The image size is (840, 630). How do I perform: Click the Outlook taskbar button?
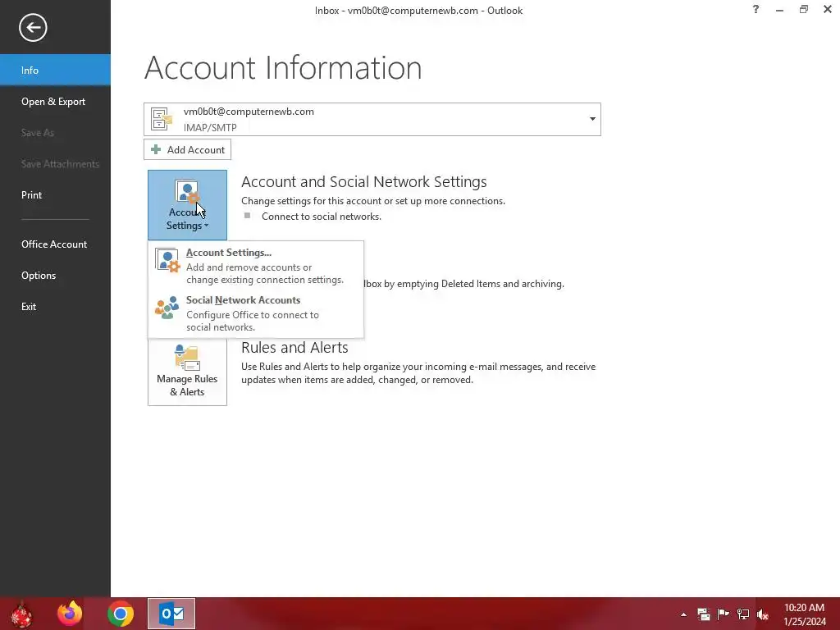click(171, 614)
